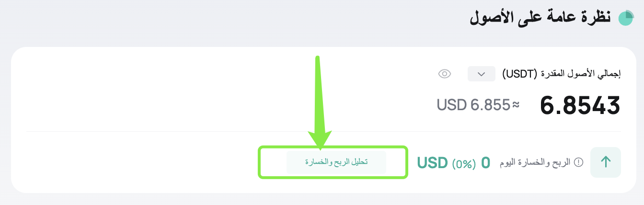Expand the USDT currency dropdown chevron
The image size is (644, 205).
pyautogui.click(x=481, y=74)
